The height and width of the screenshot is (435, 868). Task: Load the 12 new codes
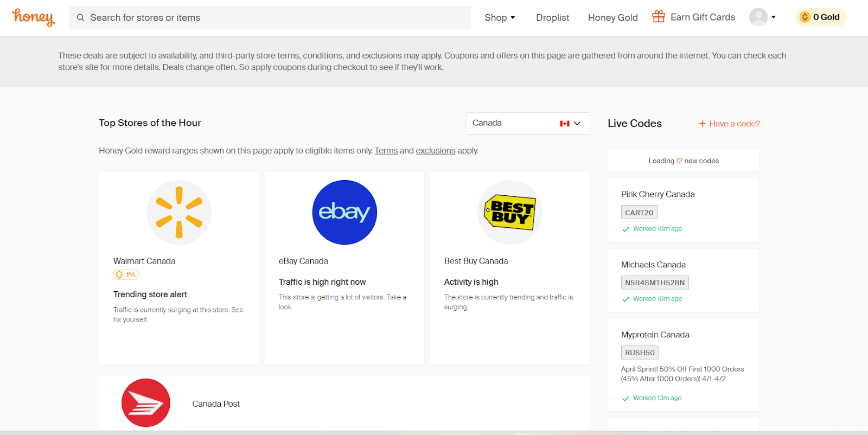point(684,161)
